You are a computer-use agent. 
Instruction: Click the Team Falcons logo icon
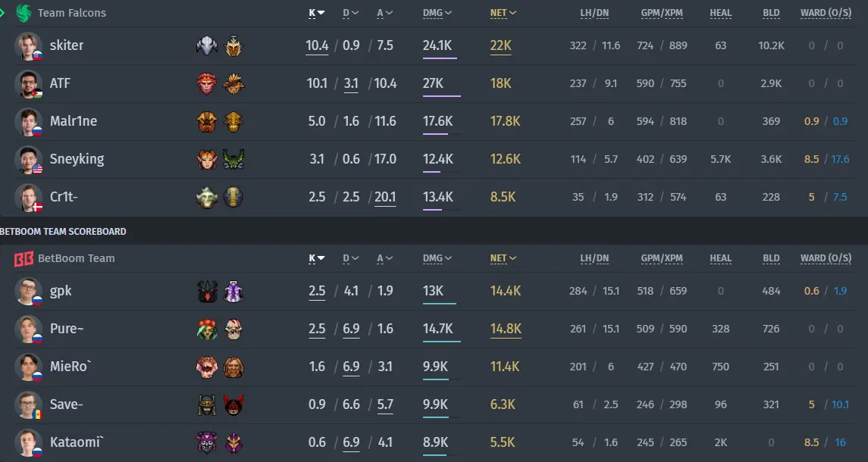(24, 13)
